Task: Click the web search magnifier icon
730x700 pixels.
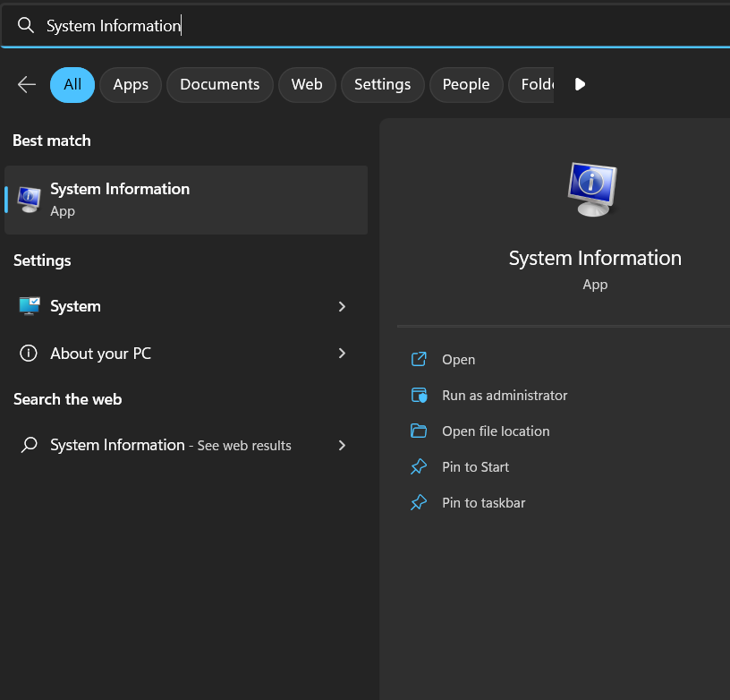Action: (29, 445)
